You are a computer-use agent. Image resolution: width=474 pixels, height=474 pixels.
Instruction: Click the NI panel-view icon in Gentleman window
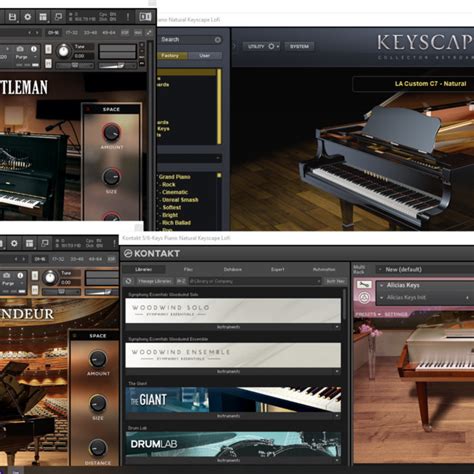[x=145, y=17]
